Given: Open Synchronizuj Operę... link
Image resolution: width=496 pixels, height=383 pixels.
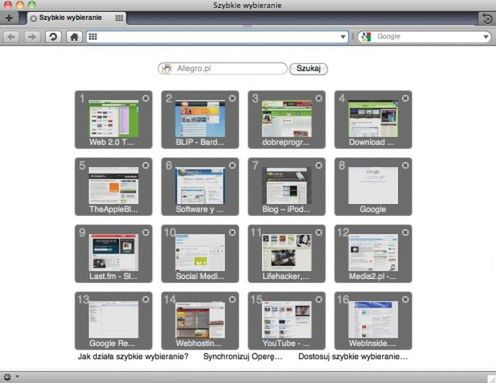Looking at the screenshot, I should pos(243,357).
